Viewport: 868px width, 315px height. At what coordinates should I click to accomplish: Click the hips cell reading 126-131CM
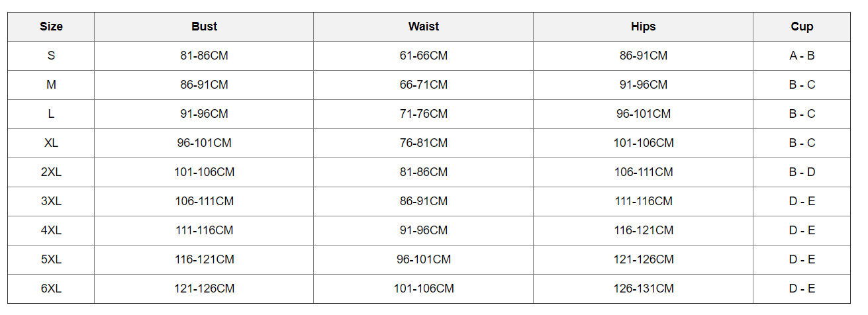point(643,289)
